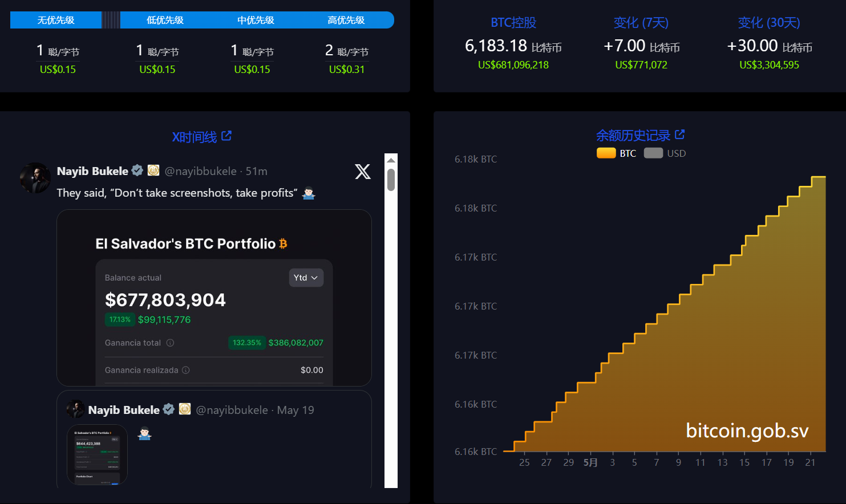Click Nayib Bukele's verified badge in the top tweet
This screenshot has height=504, width=846.
(x=137, y=170)
